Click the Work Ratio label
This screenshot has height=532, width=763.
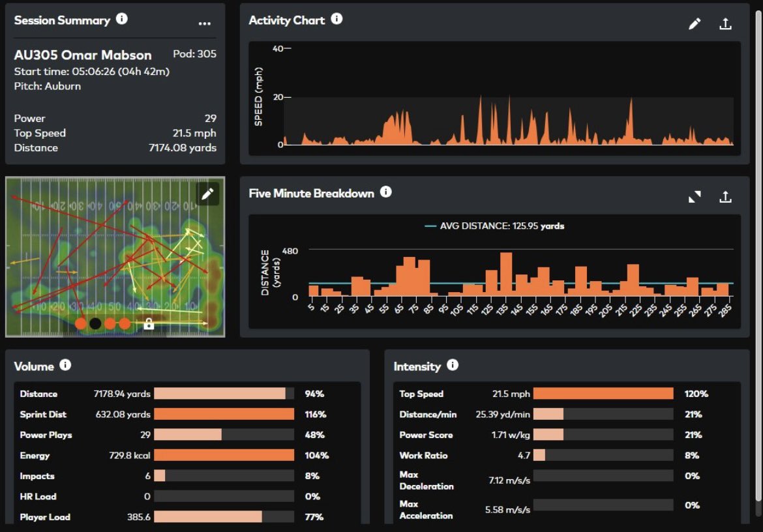[423, 456]
